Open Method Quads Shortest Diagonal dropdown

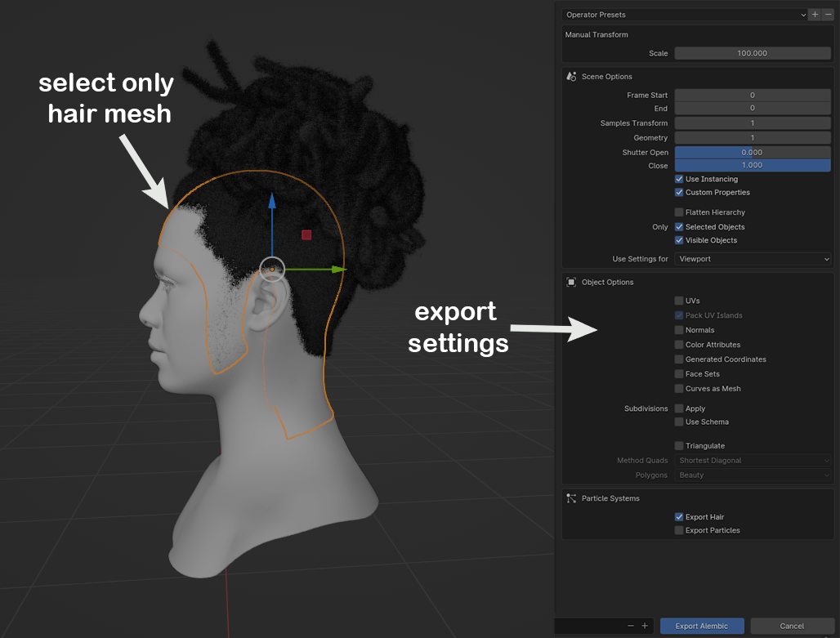(753, 461)
